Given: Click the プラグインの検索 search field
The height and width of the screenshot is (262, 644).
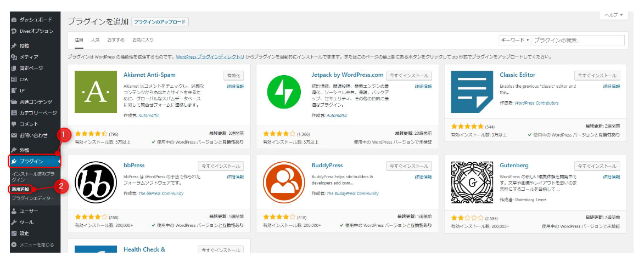Looking at the screenshot, I should [x=578, y=40].
